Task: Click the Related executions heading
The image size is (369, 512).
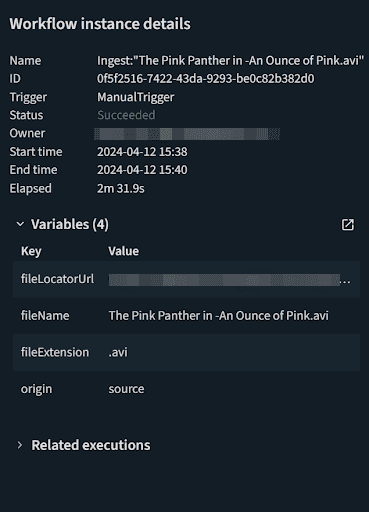Action: click(x=91, y=445)
